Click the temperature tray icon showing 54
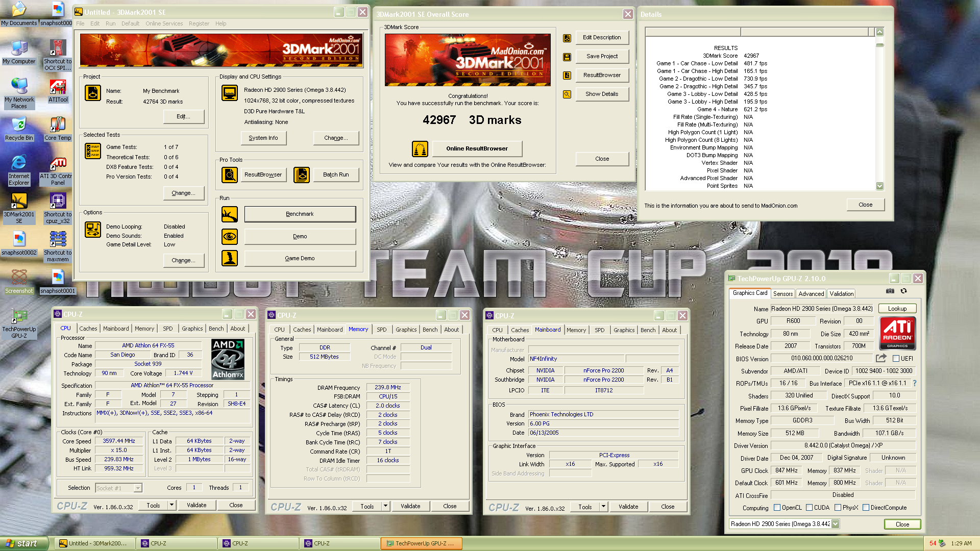 tap(933, 544)
